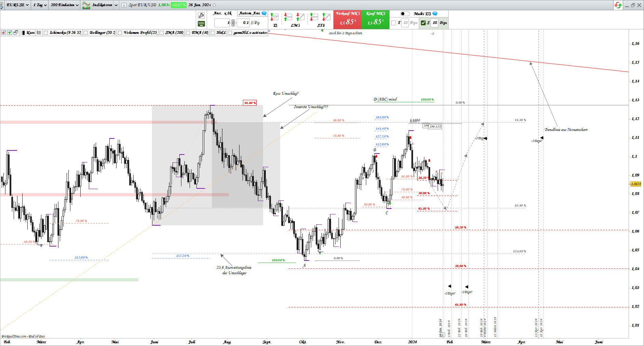Click the small circle icon after the date

[214, 5]
